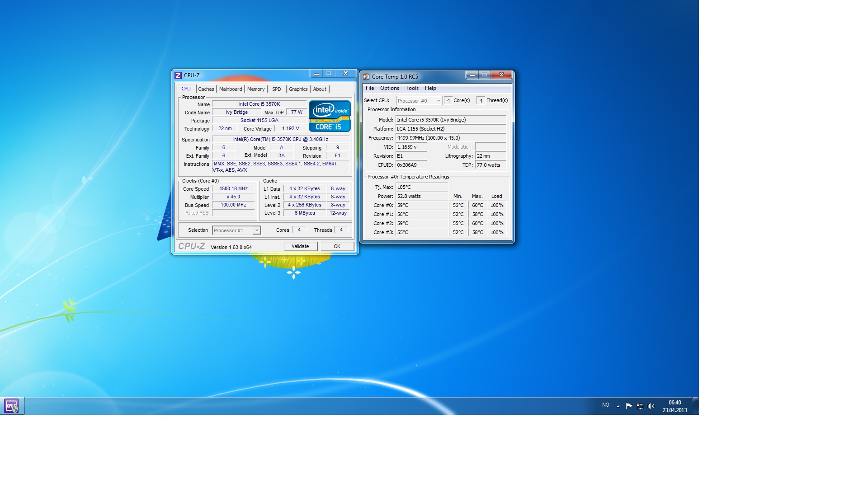
Task: Click the Core Temp Lithography 22 nm field
Action: [x=491, y=156]
